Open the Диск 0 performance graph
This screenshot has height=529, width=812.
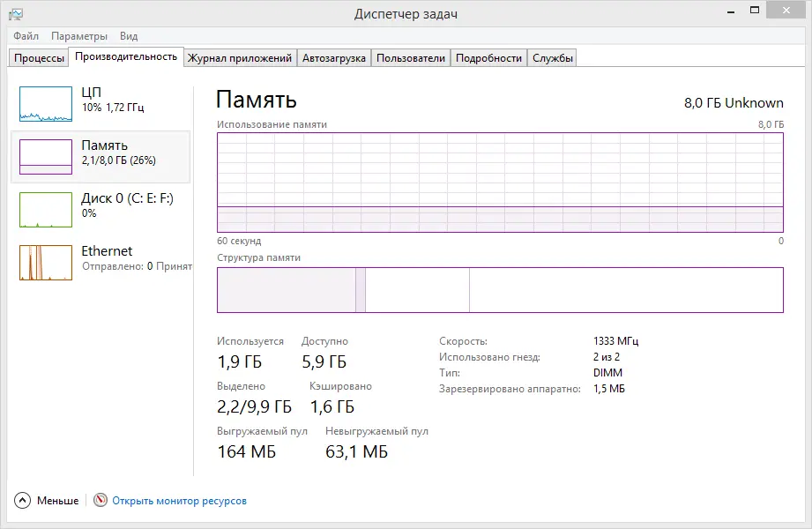46,210
